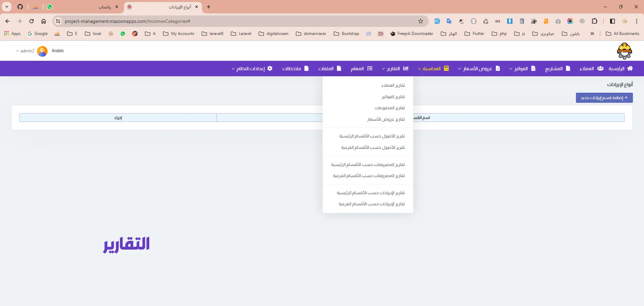Click the gear icon beside إعدادات النظام
644x306 pixels.
pos(270,69)
